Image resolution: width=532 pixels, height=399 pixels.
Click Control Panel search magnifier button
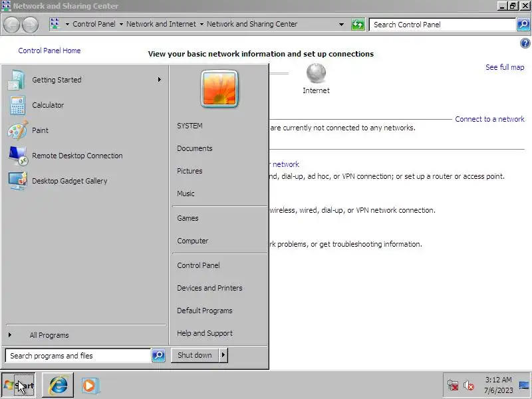pos(523,25)
